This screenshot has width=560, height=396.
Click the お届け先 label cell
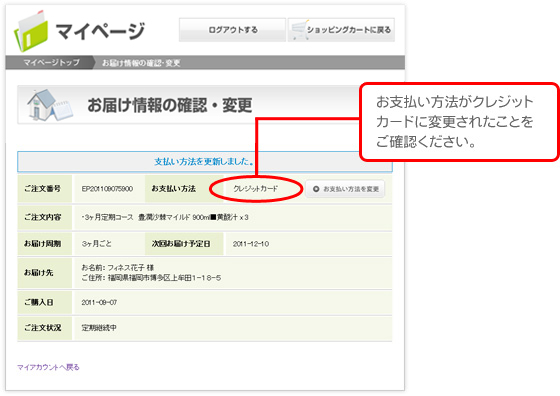(x=45, y=273)
